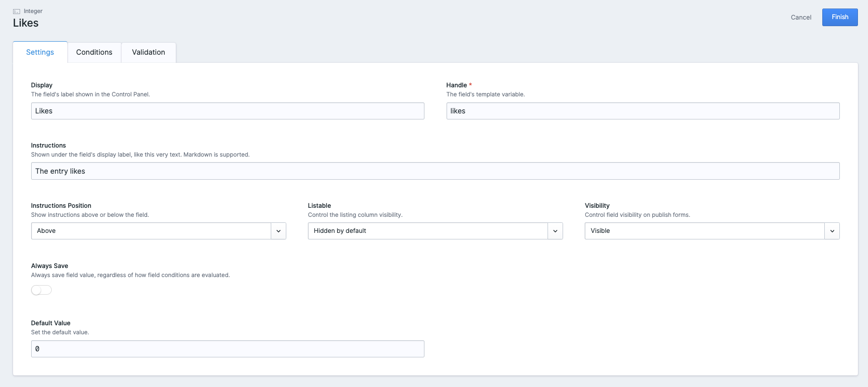The image size is (868, 387).
Task: Switch to the Validation tab
Action: pos(148,52)
